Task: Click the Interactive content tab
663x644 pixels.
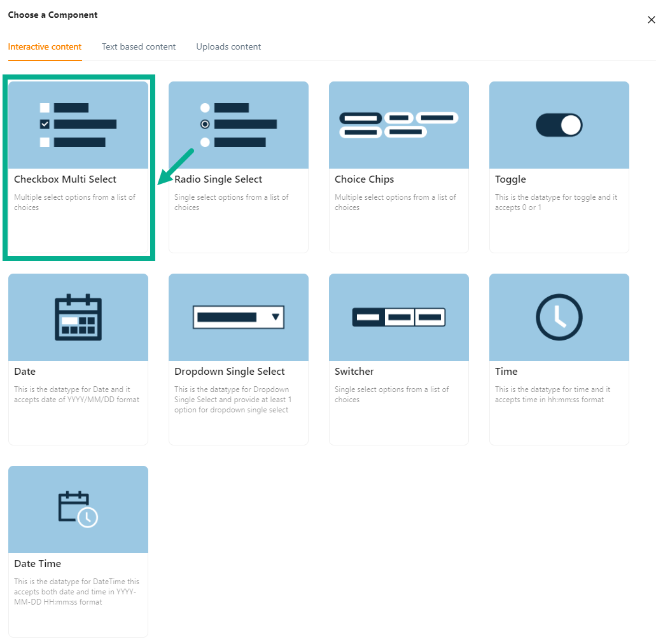Action: [x=45, y=47]
